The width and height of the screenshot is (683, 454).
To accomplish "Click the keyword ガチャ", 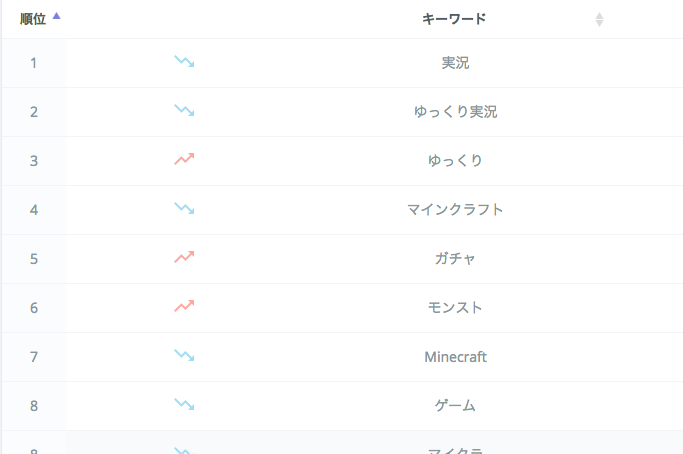I will click(x=455, y=258).
